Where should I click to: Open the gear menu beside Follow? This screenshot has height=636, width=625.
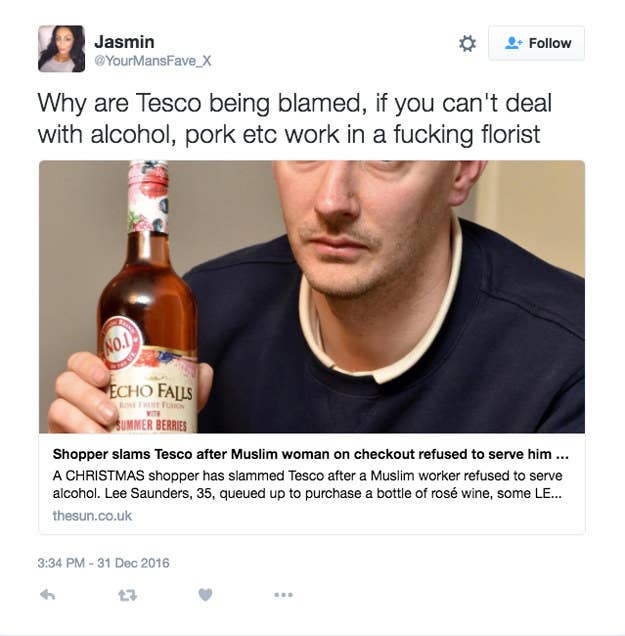pos(467,43)
